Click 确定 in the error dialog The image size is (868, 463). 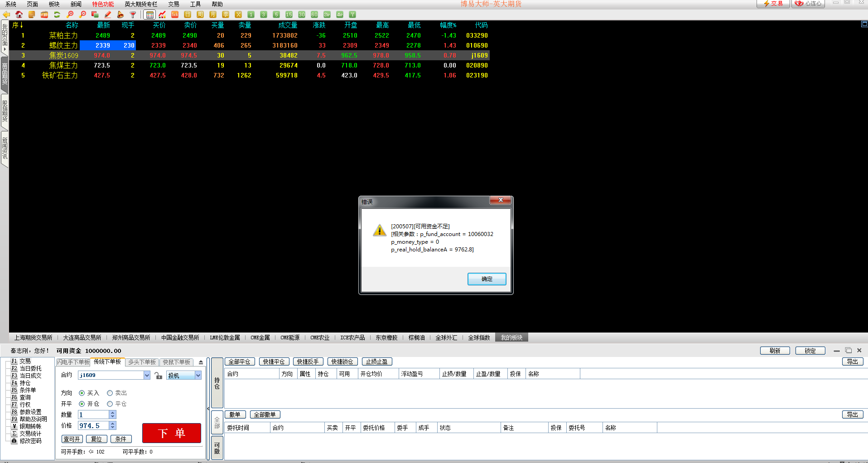[x=487, y=279]
